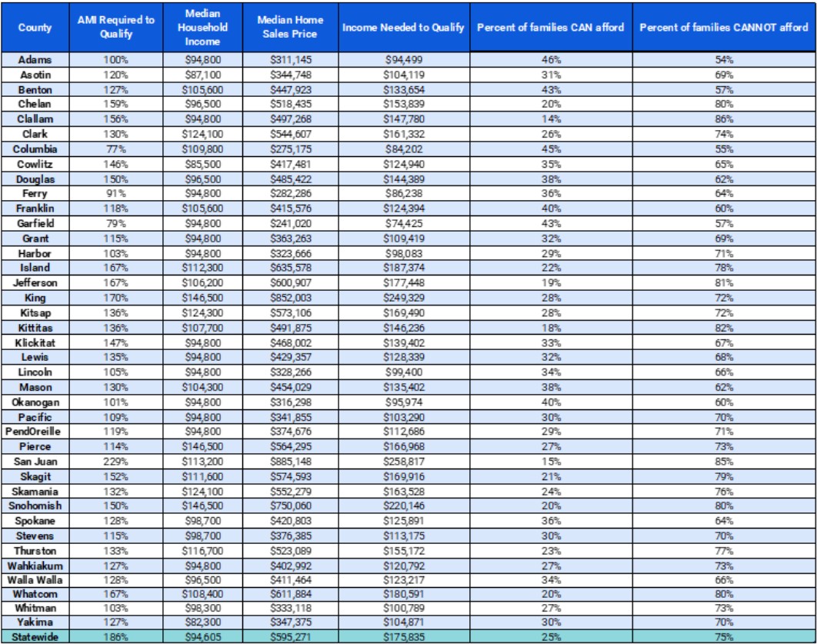Select the Whatcom county cell
The height and width of the screenshot is (644, 817).
pos(35,594)
